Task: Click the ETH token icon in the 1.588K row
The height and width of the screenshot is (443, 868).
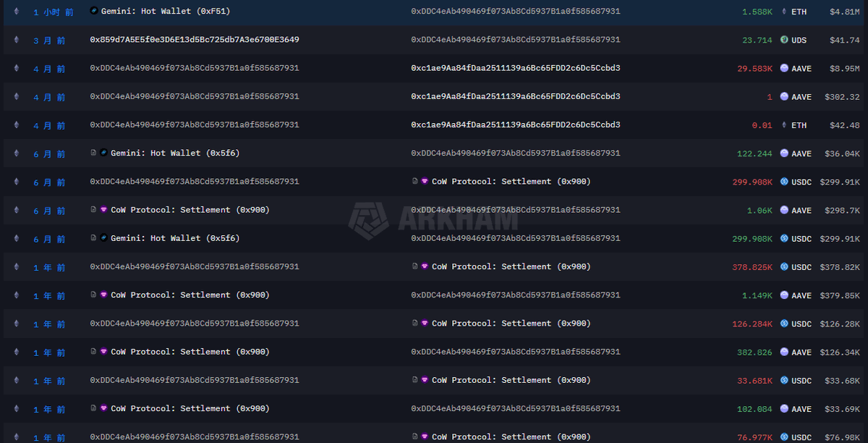Action: [784, 12]
